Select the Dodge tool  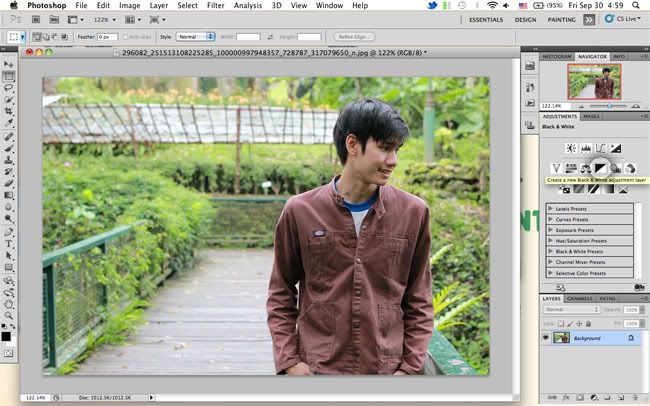tap(8, 218)
